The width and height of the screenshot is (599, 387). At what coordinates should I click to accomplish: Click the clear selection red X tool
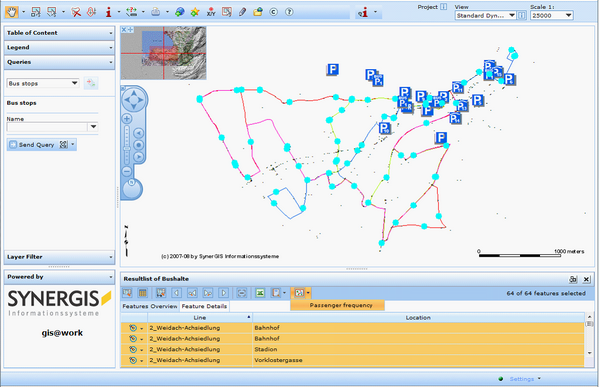point(76,12)
